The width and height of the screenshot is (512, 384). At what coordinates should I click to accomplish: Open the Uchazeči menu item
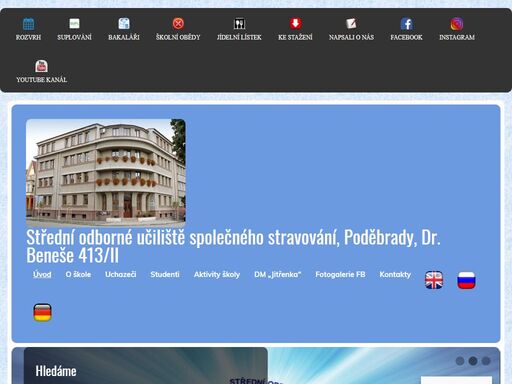point(121,274)
